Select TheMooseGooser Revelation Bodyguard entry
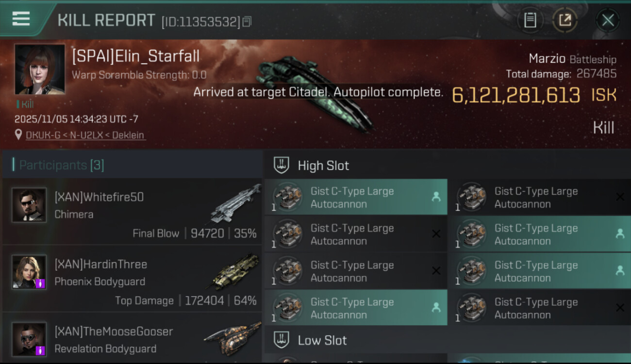Screen dimensions: 631x364 pos(133,338)
